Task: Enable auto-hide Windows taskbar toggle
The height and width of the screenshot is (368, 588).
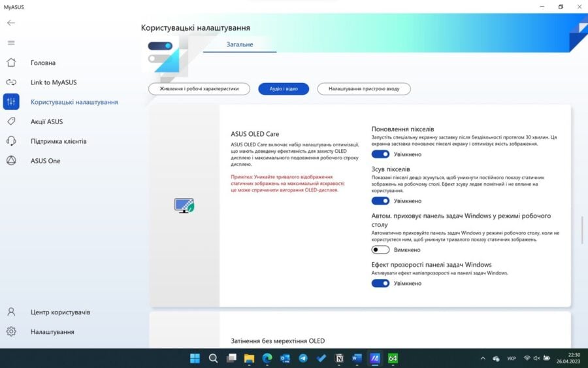Action: coord(380,250)
